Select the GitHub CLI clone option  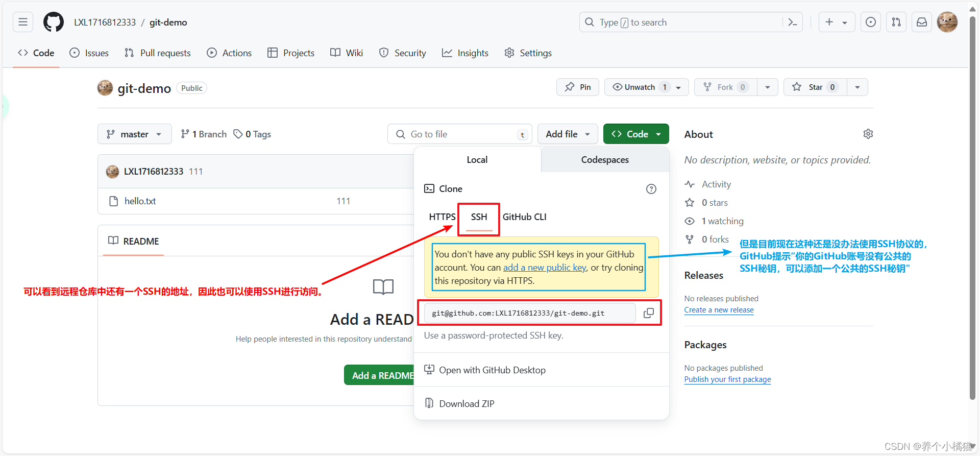[525, 217]
